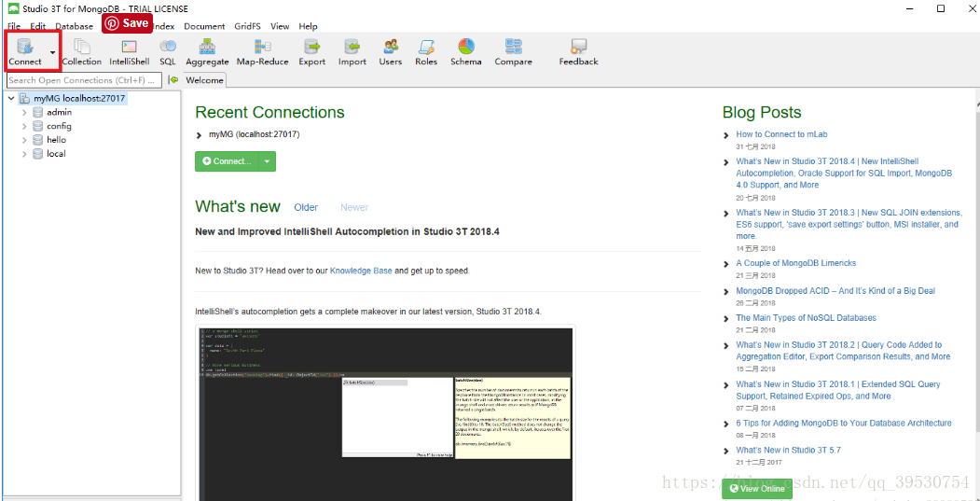Screen dimensions: 980x501
Task: Open What's New in Studio 3T 2018.3 post
Action: [849, 225]
